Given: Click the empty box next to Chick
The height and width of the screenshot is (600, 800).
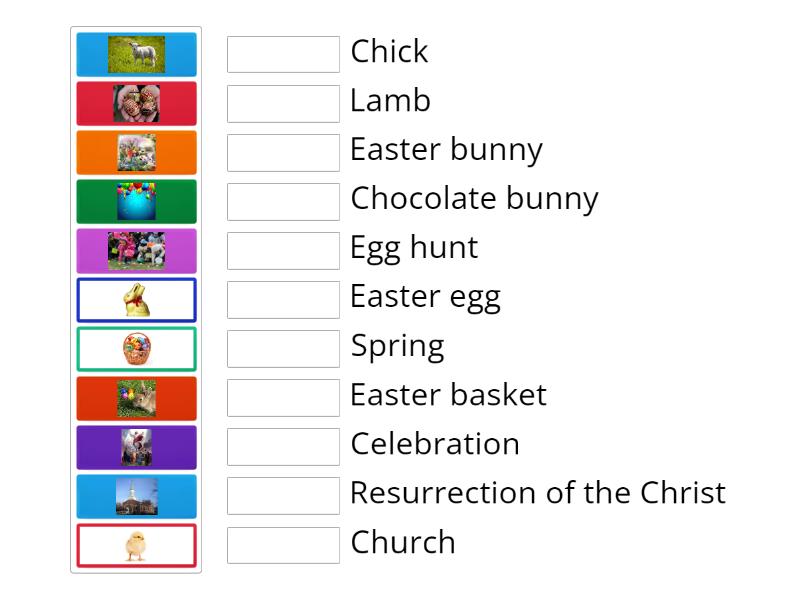Looking at the screenshot, I should (x=283, y=54).
